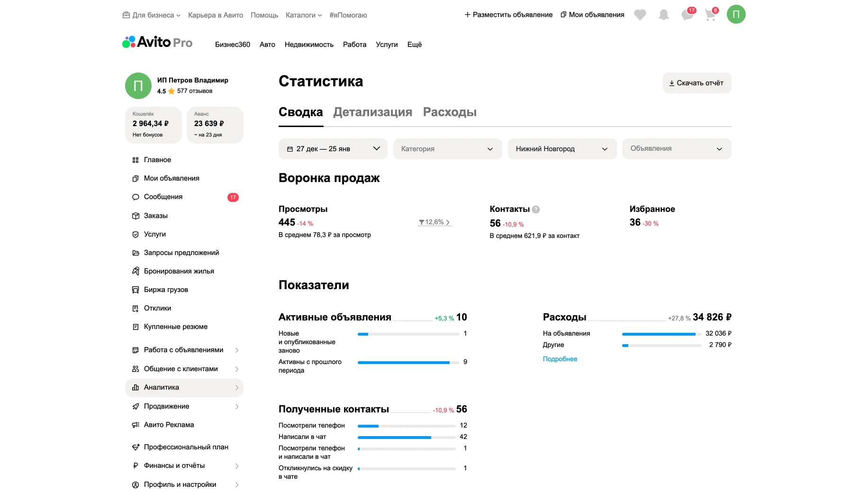
Task: Open Кошелёк balance card
Action: coord(154,125)
